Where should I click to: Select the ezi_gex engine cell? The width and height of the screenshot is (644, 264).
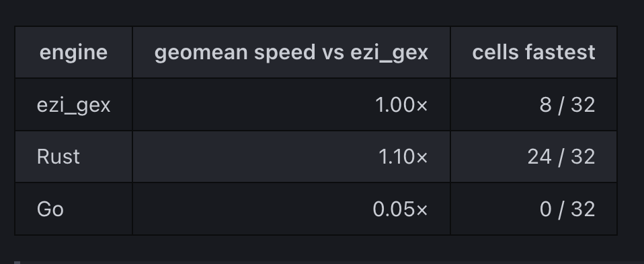click(73, 105)
